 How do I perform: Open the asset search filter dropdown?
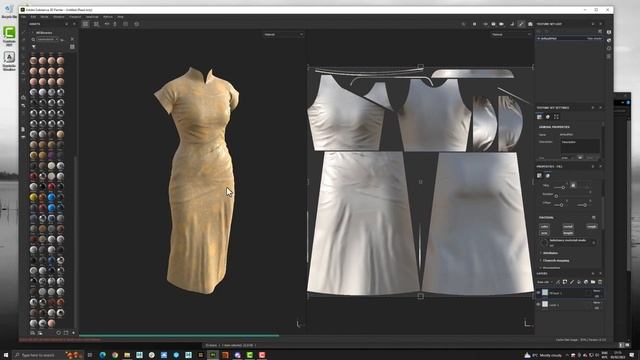point(47,40)
